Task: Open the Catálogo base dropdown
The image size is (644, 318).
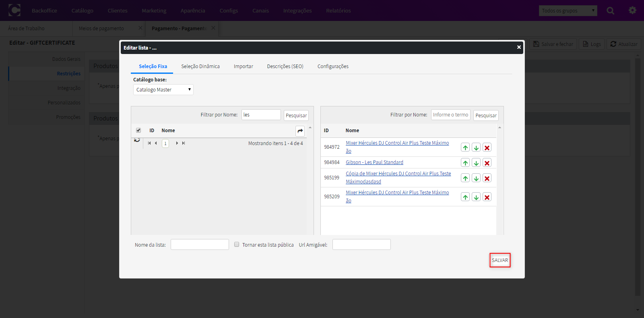Action: click(163, 89)
